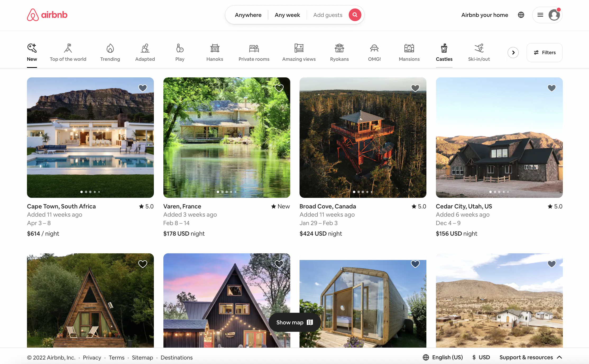Viewport: 589px width, 364px height.
Task: Click the red search magnifier button
Action: click(x=355, y=15)
